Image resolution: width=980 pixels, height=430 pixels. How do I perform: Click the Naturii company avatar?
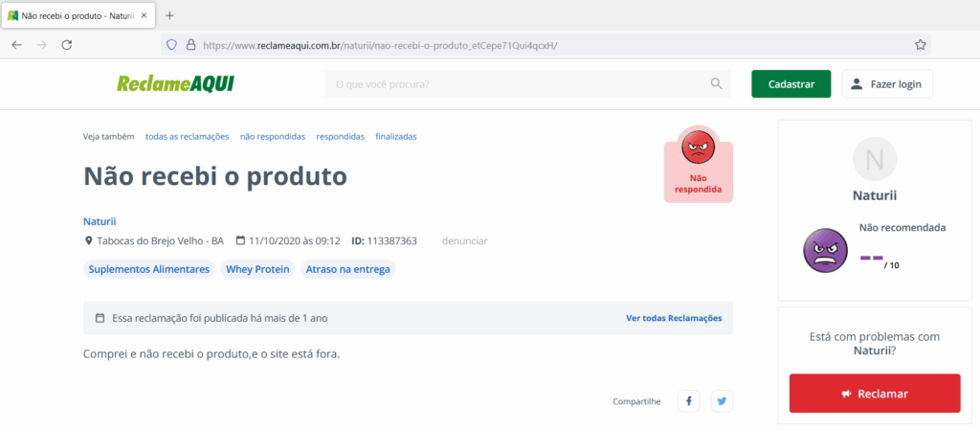[x=875, y=159]
